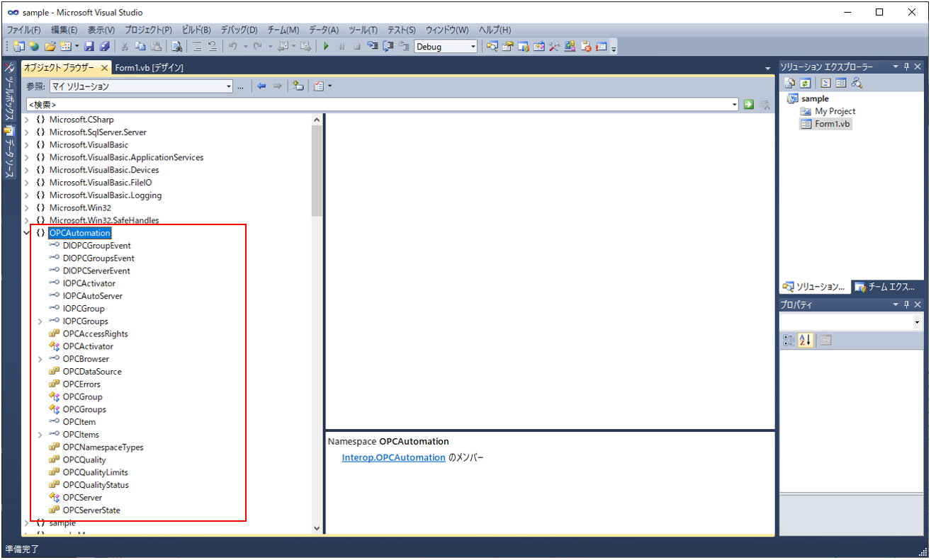This screenshot has height=560, width=931.
Task: Select OPCServer class in the tree
Action: point(82,498)
